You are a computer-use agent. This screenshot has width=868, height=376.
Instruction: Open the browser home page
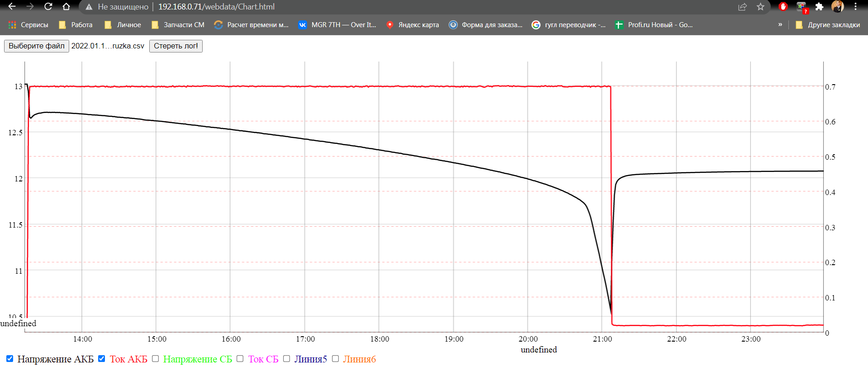[66, 6]
